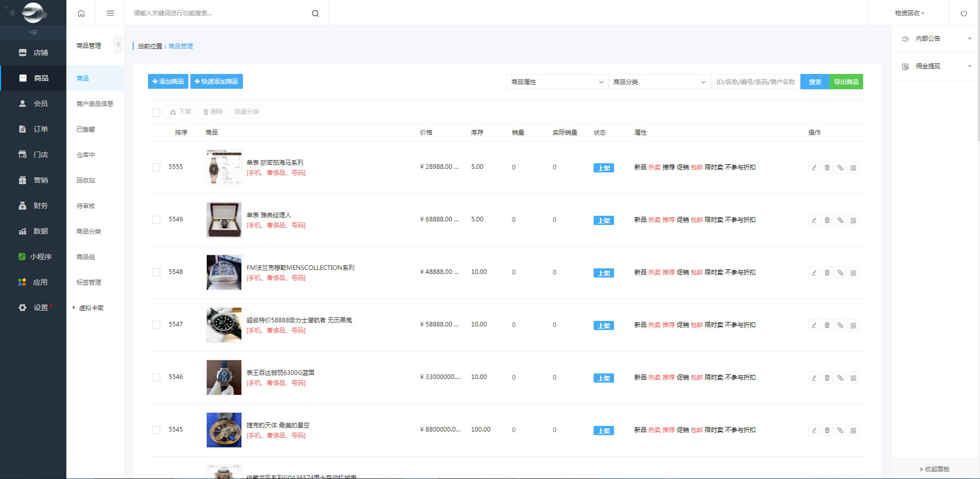Image resolution: width=980 pixels, height=479 pixels.
Task: Click the power logout icon
Action: [964, 13]
